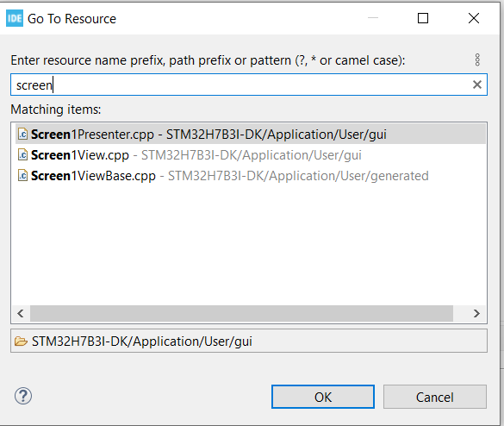The height and width of the screenshot is (426, 504).
Task: Select Screen1View.cpp in matching items
Action: click(x=251, y=154)
